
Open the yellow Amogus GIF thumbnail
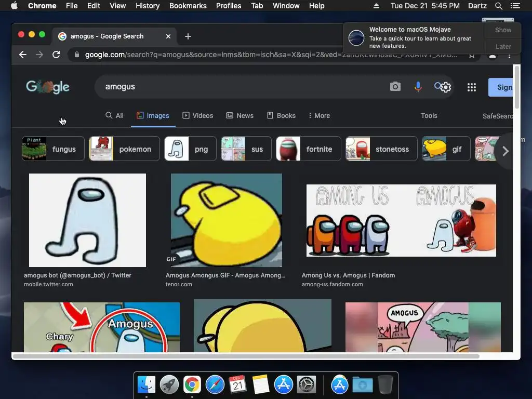click(227, 220)
